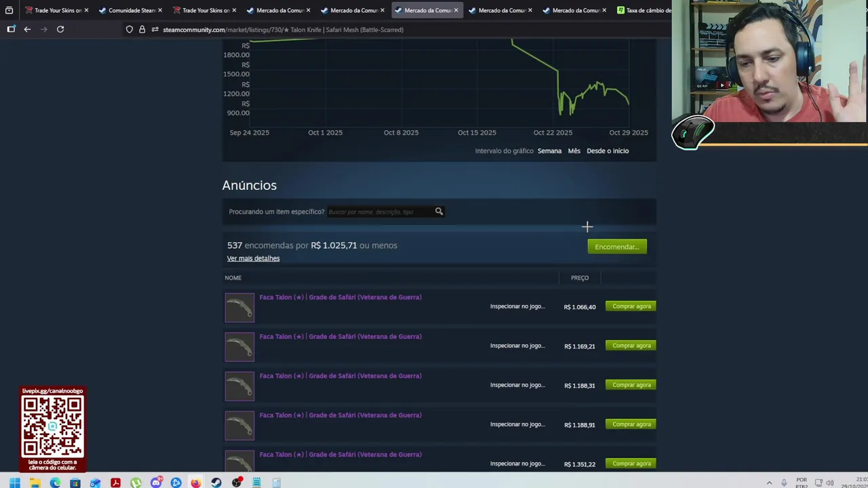Viewport: 868px width, 488px height.
Task: Click the padlock site security icon
Action: point(142,30)
